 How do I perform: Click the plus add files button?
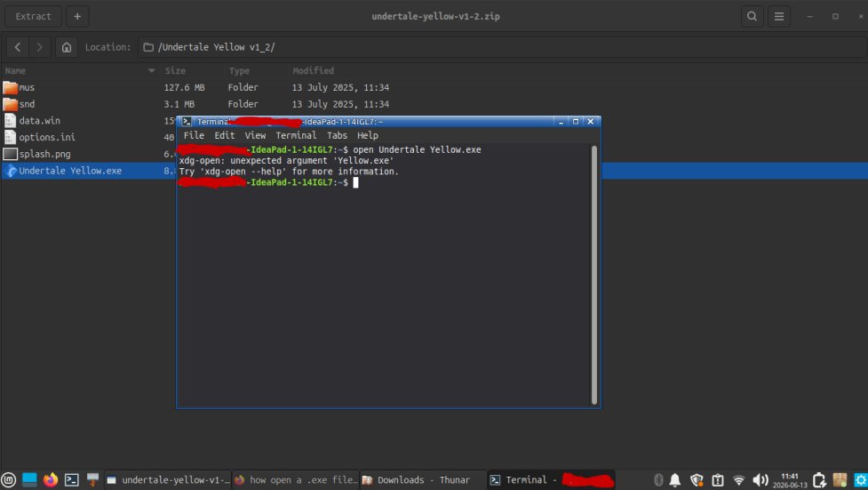[x=77, y=17]
